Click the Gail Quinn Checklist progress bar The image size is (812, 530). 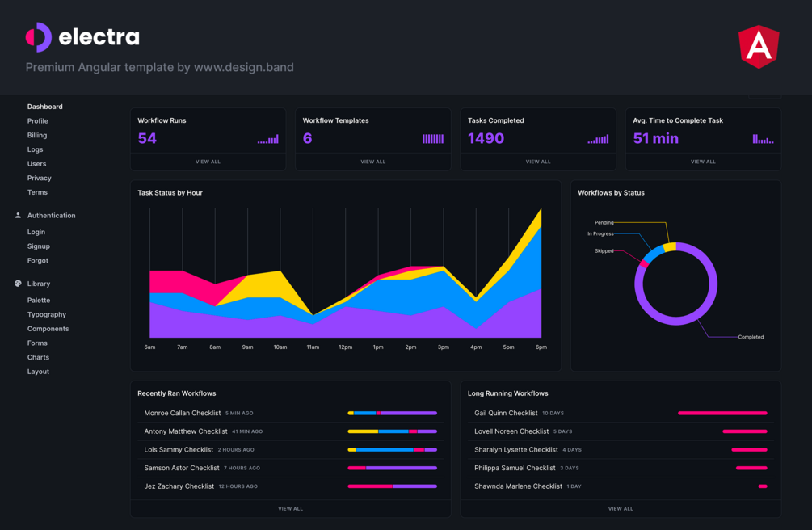pos(722,412)
